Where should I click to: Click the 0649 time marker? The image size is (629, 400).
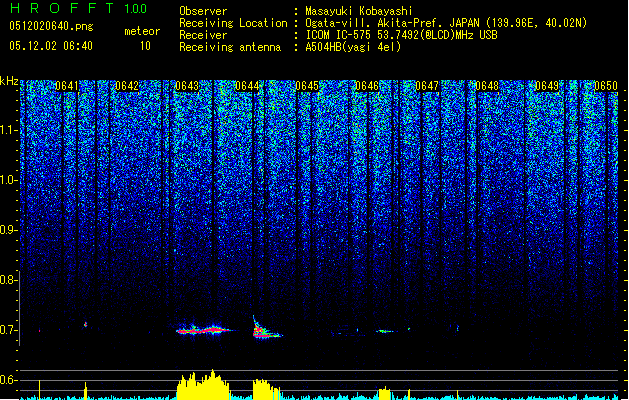[547, 86]
